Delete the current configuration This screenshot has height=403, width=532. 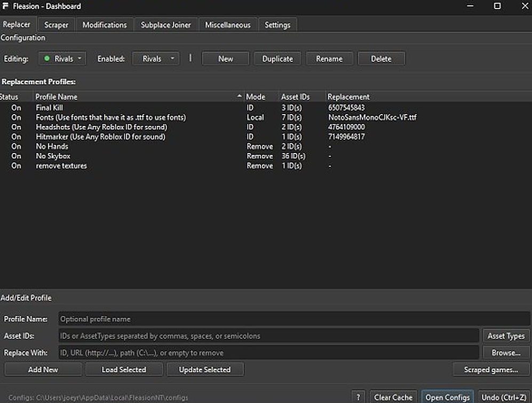point(381,59)
